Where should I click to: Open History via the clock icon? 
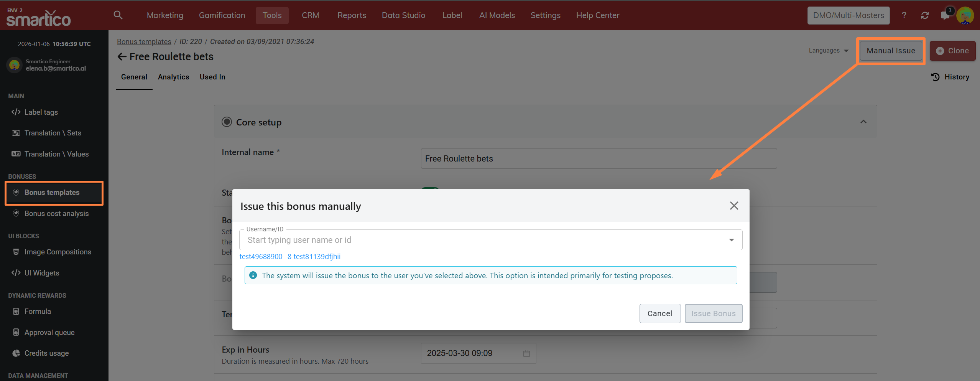coord(936,77)
